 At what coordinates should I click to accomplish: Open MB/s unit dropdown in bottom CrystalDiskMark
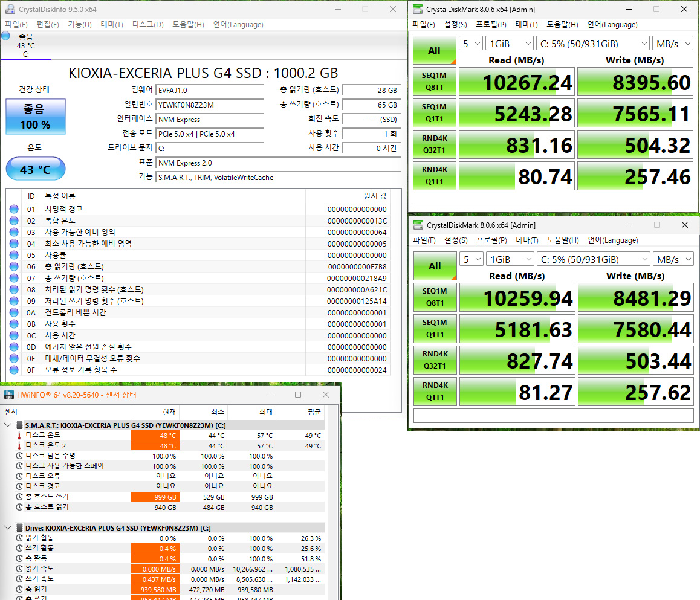(x=673, y=259)
